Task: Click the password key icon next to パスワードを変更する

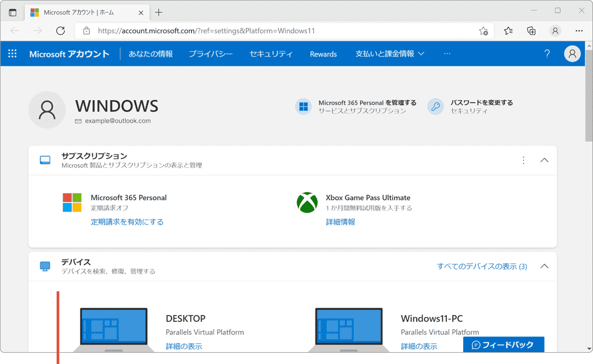Action: (x=435, y=107)
